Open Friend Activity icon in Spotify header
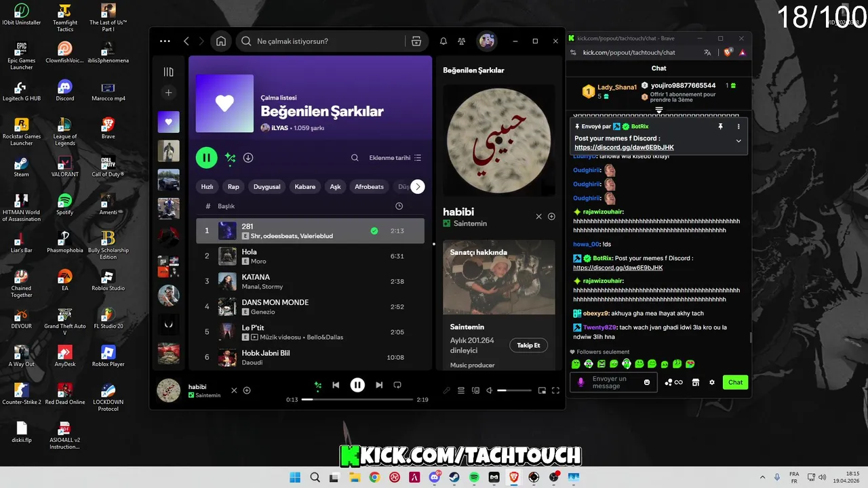This screenshot has height=488, width=868. pyautogui.click(x=462, y=41)
